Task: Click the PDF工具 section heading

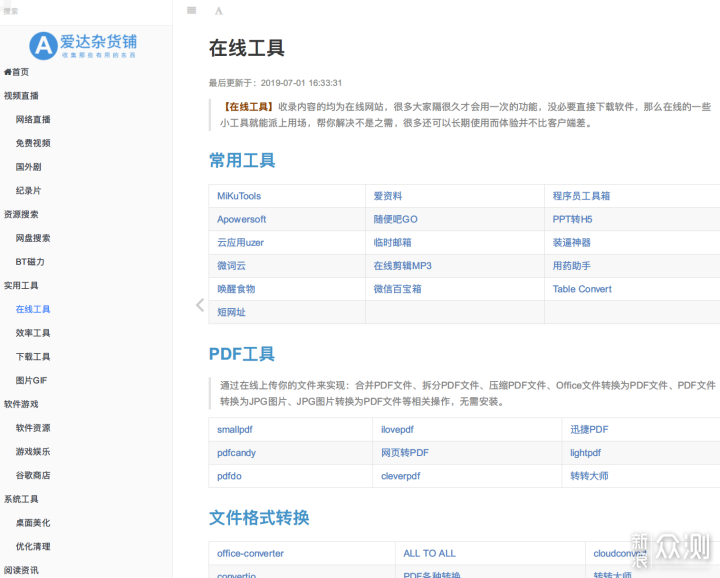Action: 242,354
